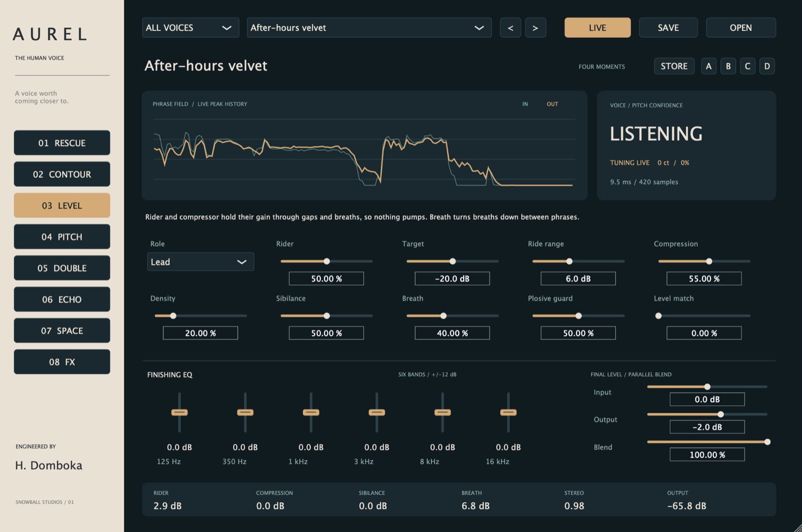Switch to the 01 RESCUE section
Screen dimensions: 802x532
(x=62, y=143)
